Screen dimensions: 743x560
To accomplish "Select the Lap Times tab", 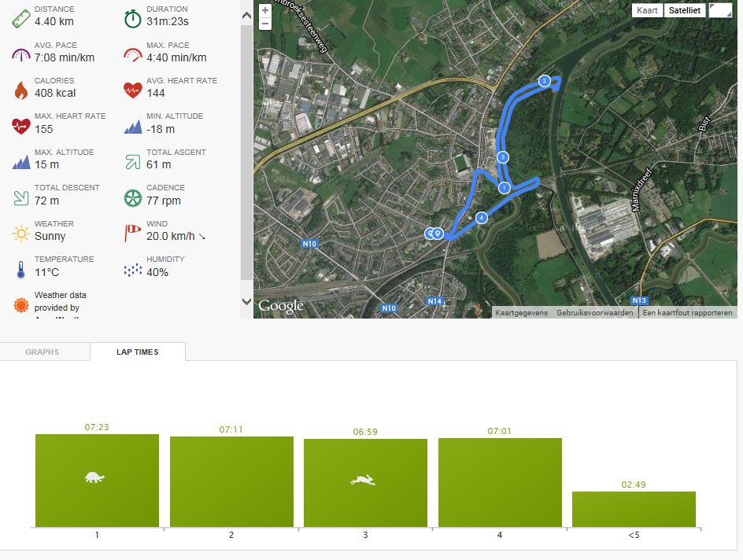I will pyautogui.click(x=138, y=352).
